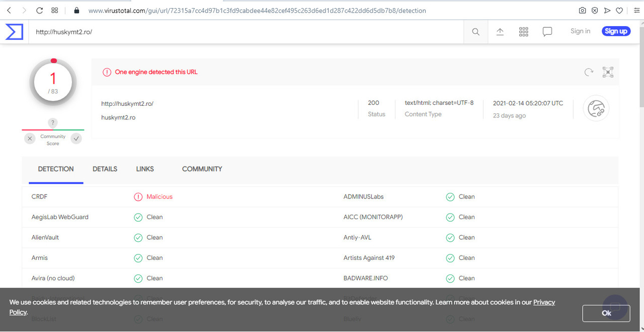Vote negative with community X icon
The width and height of the screenshot is (644, 332).
tap(30, 139)
